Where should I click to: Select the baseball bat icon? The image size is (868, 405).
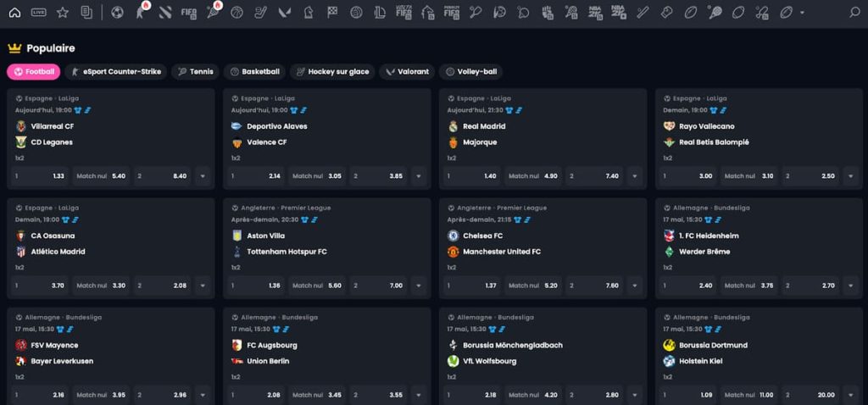click(x=643, y=12)
